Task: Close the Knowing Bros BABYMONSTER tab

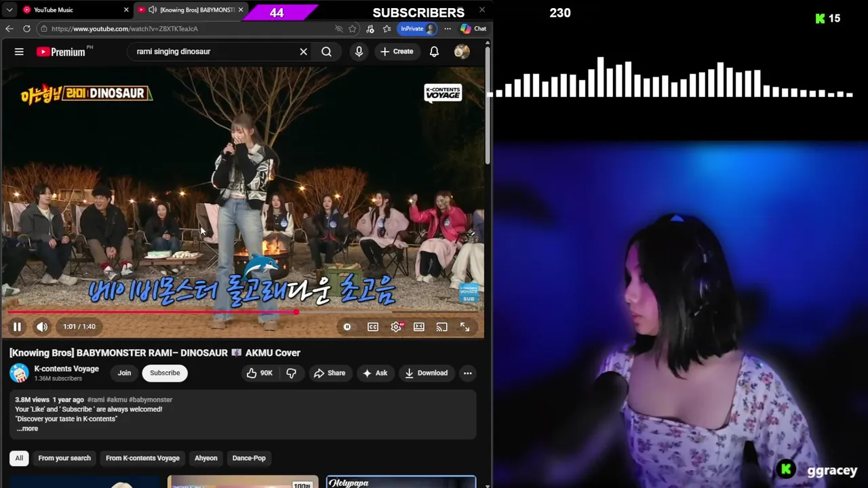Action: point(241,9)
